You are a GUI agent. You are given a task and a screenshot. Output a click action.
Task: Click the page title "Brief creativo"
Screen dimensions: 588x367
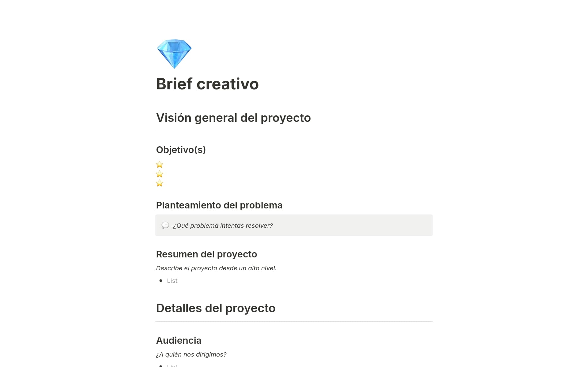pyautogui.click(x=207, y=84)
